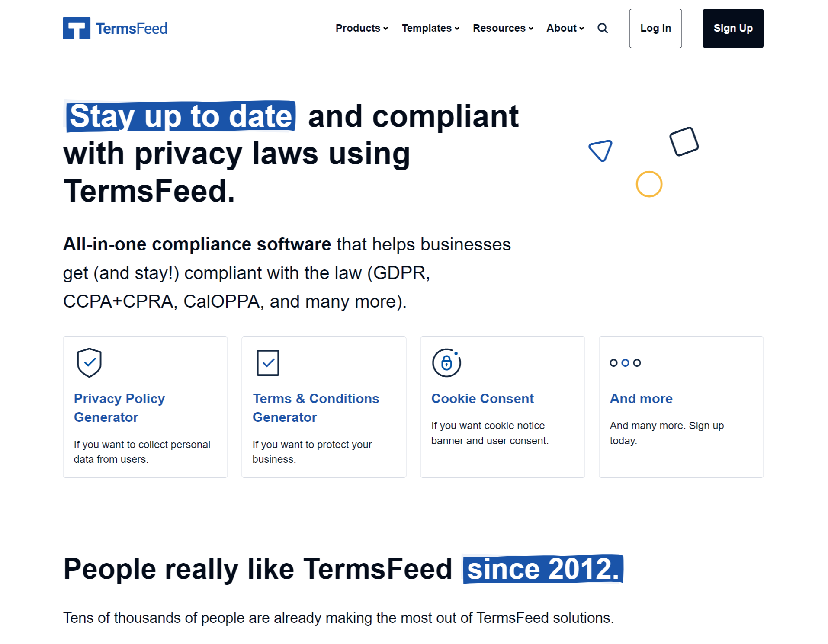Click the checkbox icon for Terms & Conditions
The width and height of the screenshot is (828, 644).
[x=268, y=362]
